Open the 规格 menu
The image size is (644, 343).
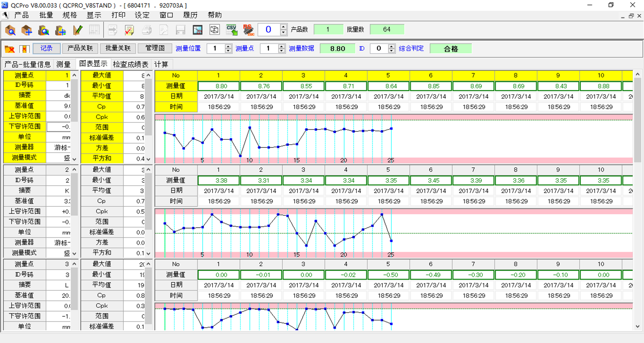tap(70, 15)
